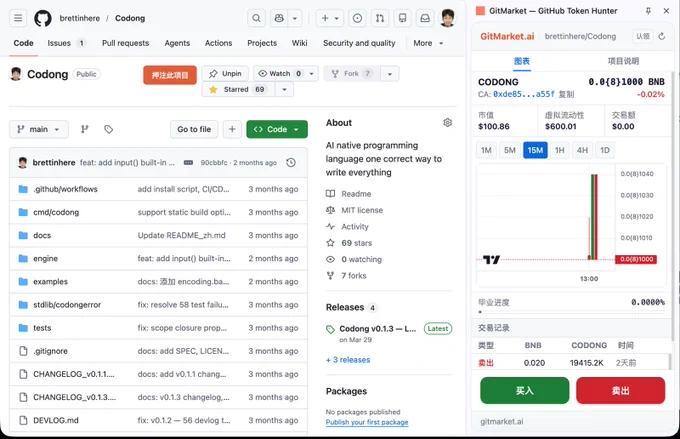
Task: Open Copilot chat icon in header
Action: click(x=279, y=18)
